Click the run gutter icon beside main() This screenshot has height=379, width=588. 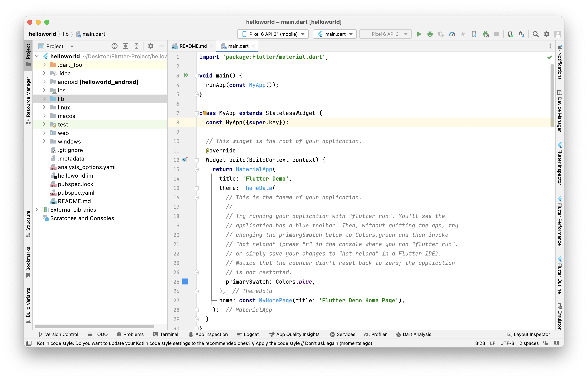186,76
